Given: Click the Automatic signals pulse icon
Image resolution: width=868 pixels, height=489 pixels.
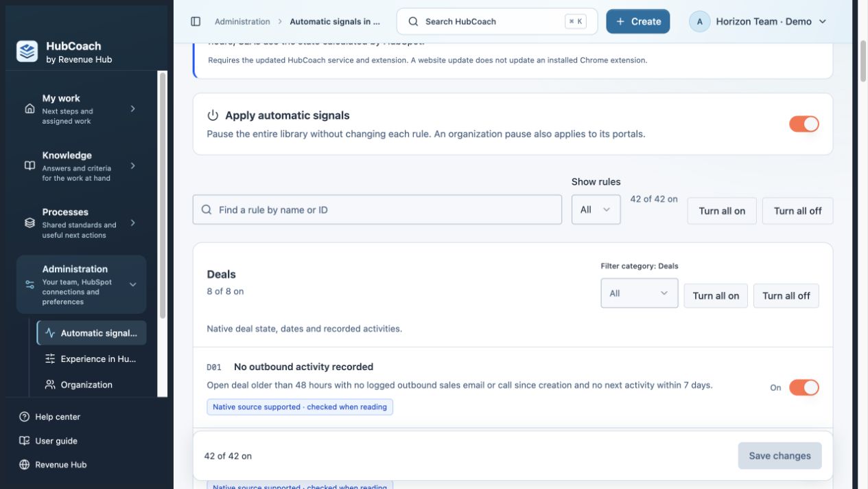Looking at the screenshot, I should 50,333.
